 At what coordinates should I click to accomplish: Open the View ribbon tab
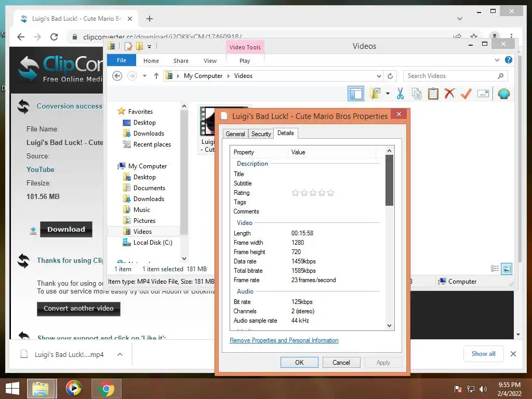click(210, 61)
